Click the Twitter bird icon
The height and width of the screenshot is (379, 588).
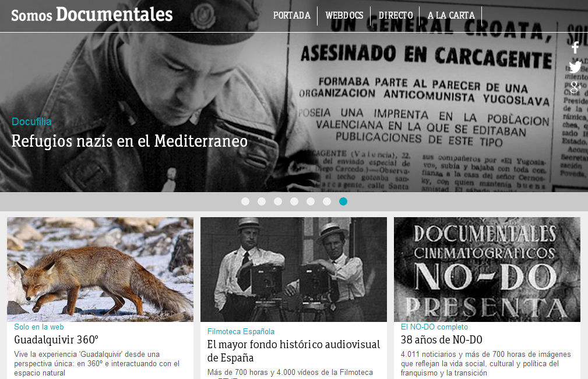(x=575, y=67)
